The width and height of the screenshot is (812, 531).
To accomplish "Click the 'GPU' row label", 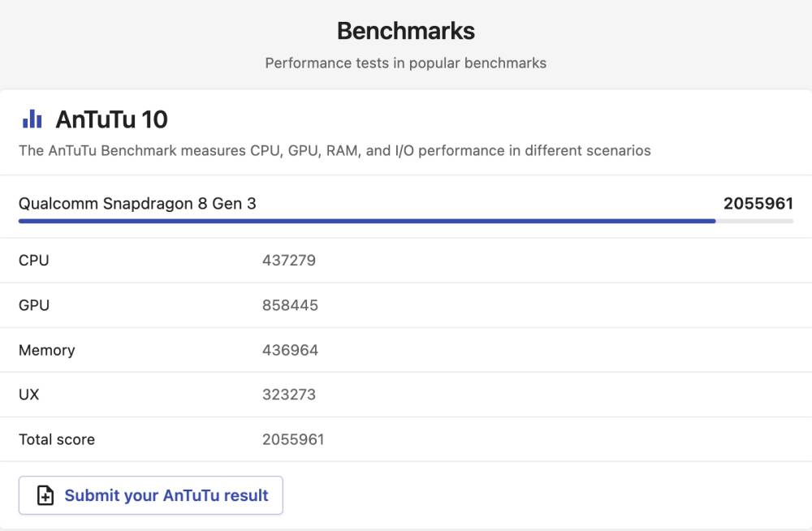I will pyautogui.click(x=34, y=305).
